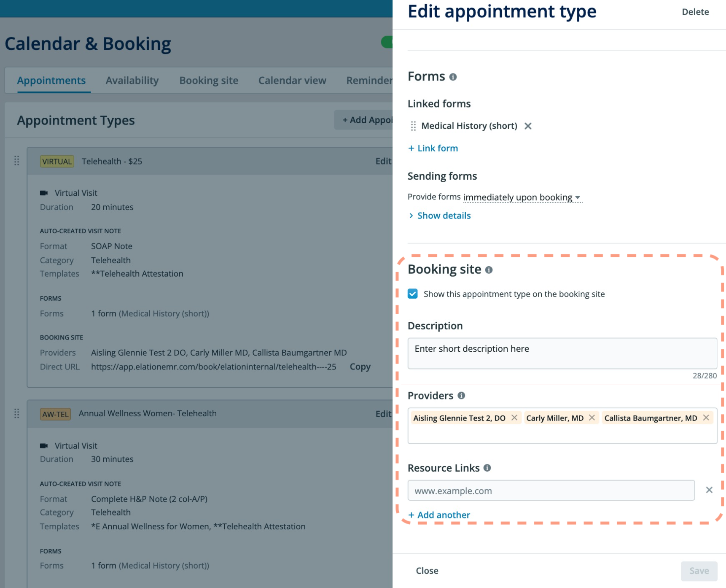Click the info icon next to Resource Links
Viewport: 726px width, 588px height.
488,468
